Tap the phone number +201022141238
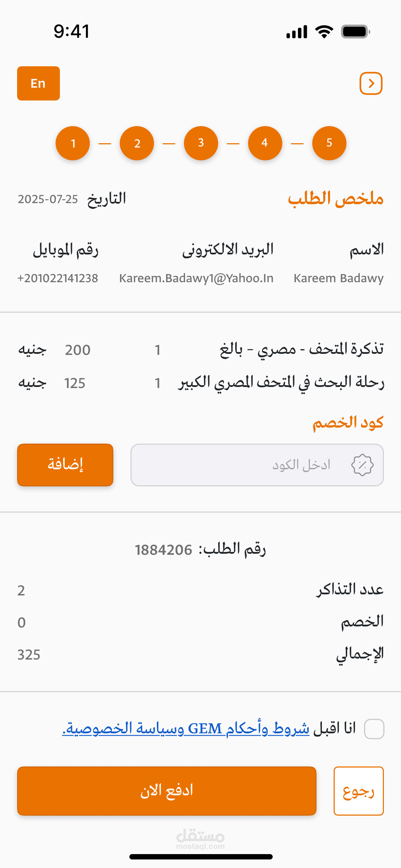Viewport: 401px width, 868px height. pos(58,278)
